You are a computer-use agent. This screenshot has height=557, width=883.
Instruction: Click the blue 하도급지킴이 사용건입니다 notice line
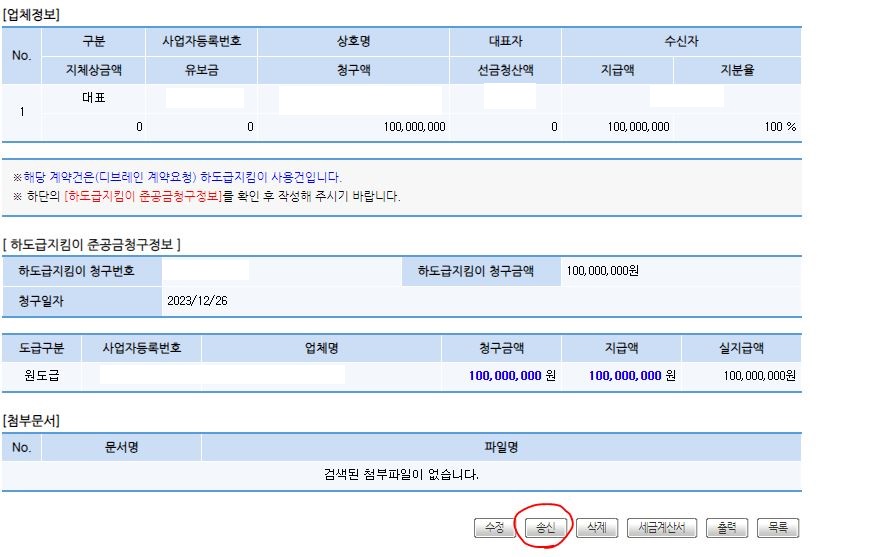point(182,177)
